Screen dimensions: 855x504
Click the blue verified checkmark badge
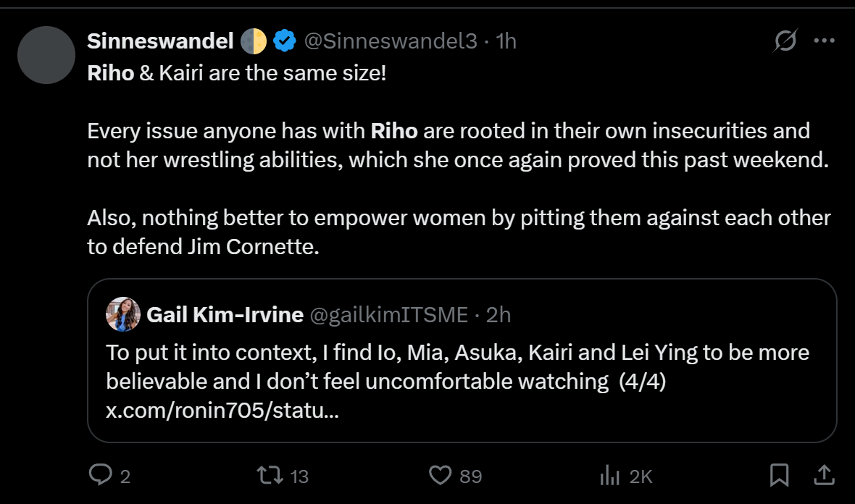(x=284, y=41)
